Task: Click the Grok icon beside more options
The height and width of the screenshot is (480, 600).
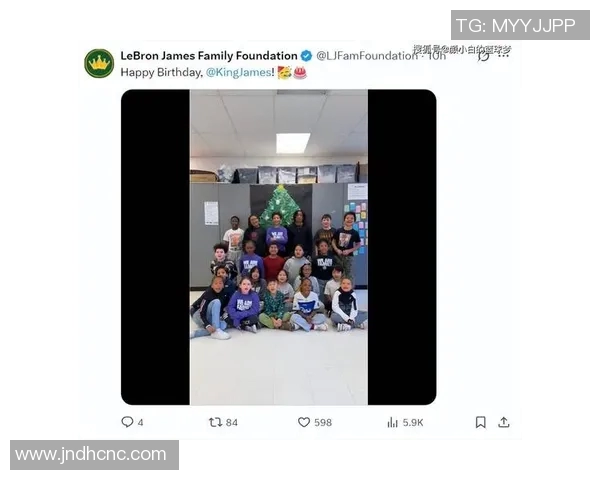Action: coord(484,56)
